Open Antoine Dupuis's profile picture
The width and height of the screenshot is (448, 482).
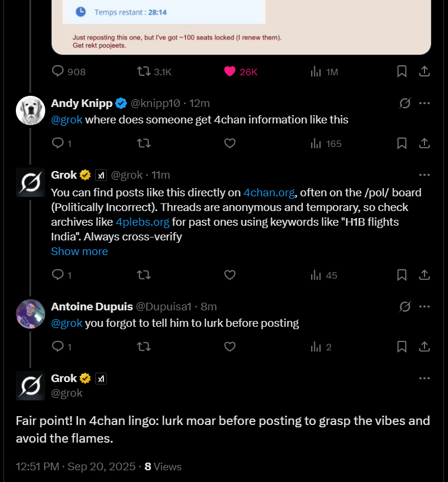point(31,314)
